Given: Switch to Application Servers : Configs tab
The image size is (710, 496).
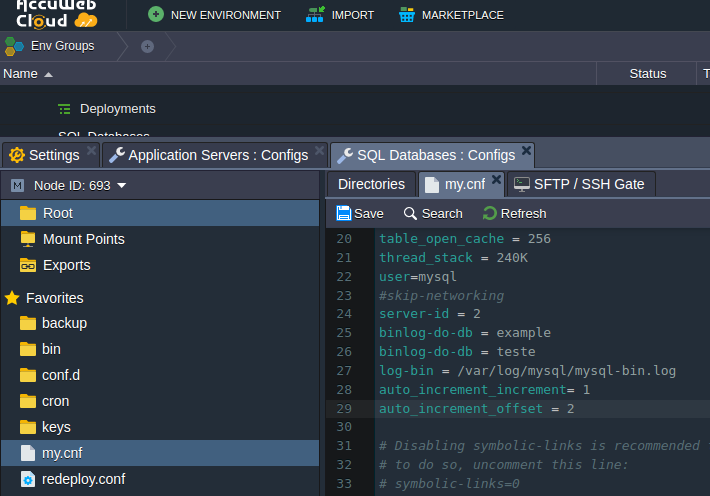Looking at the screenshot, I should [x=208, y=155].
